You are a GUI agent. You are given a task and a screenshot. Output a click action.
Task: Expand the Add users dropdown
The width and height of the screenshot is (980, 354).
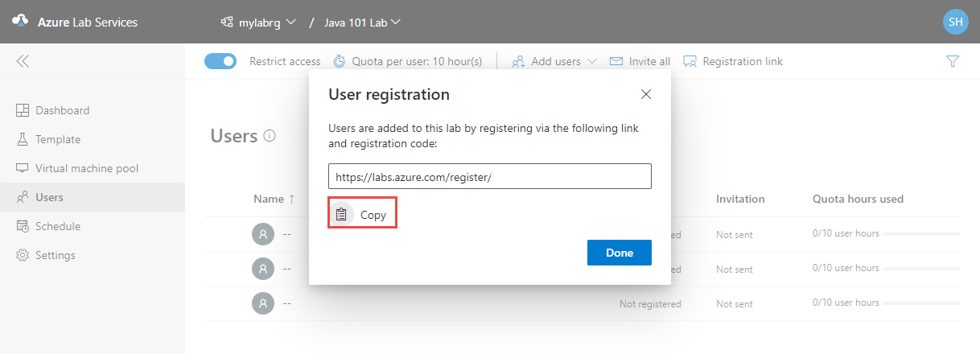click(554, 61)
